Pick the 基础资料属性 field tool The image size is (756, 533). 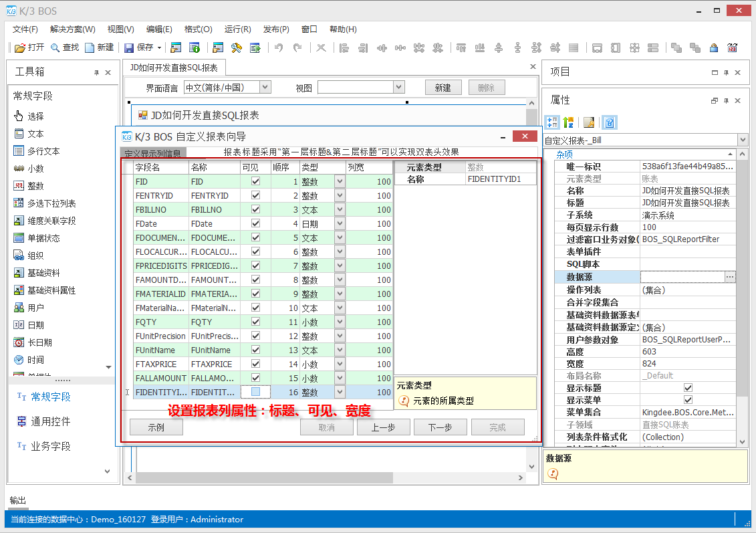click(45, 290)
